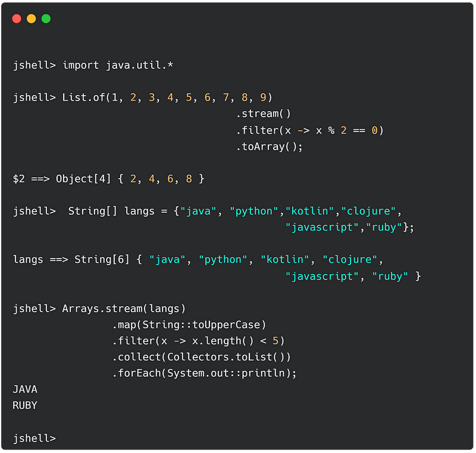Screen dimensions: 476x453
Task: Click the import java.util.* line
Action: [93, 65]
